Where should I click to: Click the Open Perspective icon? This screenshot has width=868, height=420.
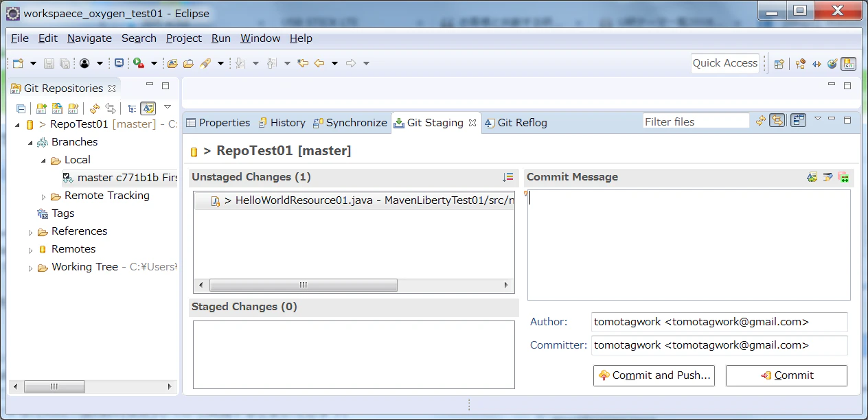tap(779, 63)
